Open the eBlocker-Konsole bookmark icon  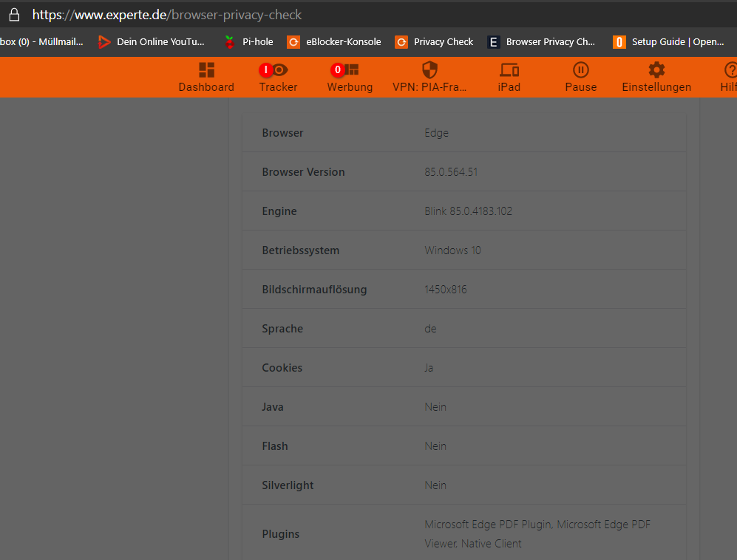293,42
